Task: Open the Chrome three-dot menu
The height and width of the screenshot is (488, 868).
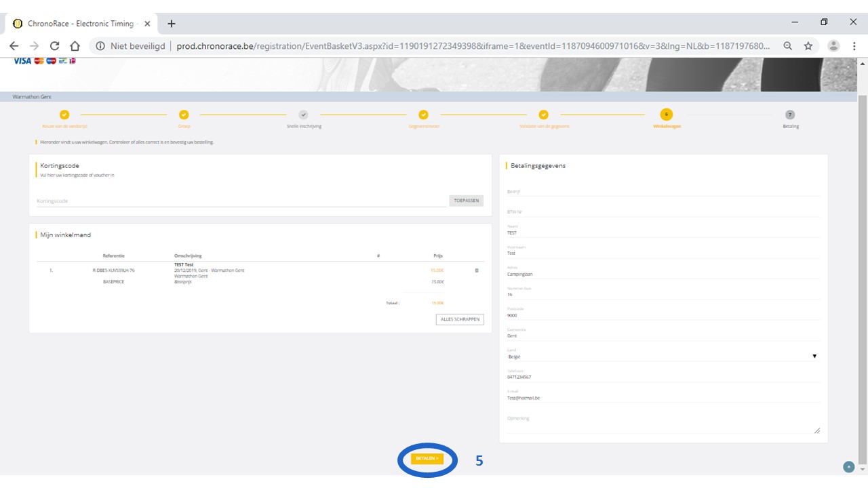Action: point(854,46)
